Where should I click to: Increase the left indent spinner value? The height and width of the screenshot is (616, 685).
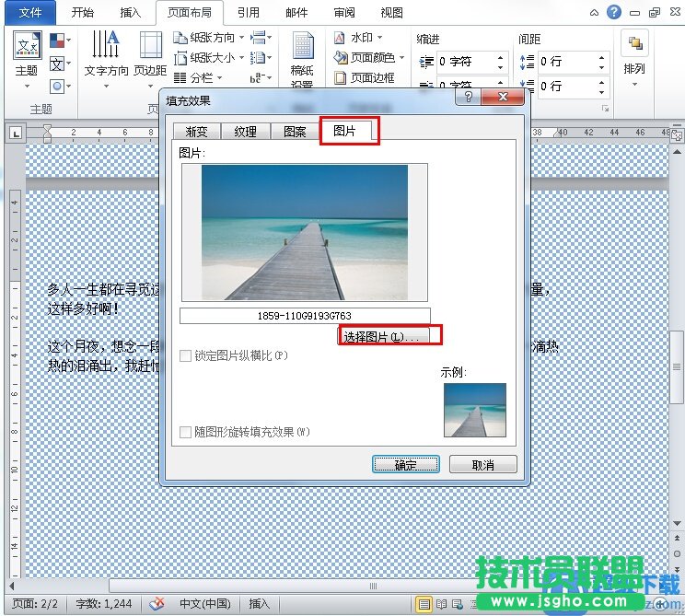click(501, 57)
